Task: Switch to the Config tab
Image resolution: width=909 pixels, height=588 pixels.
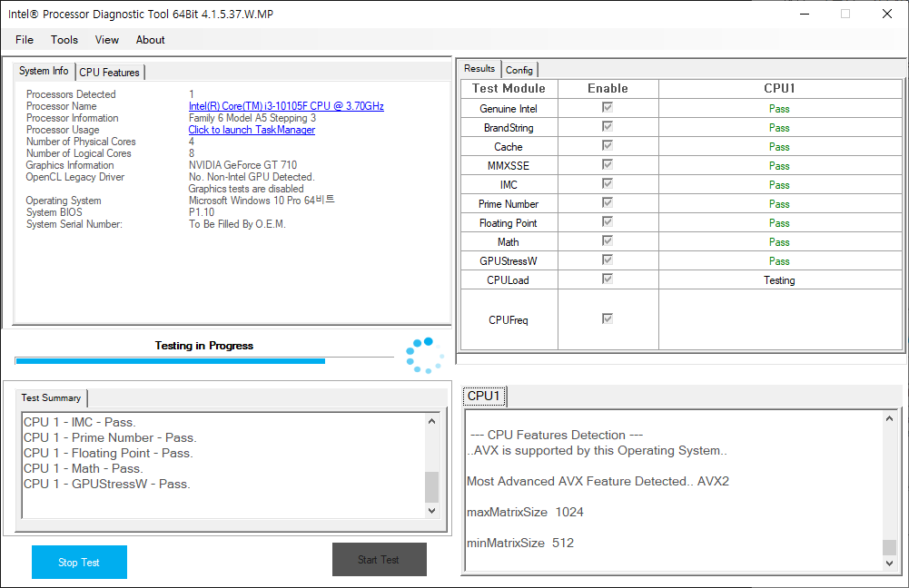Action: [519, 70]
